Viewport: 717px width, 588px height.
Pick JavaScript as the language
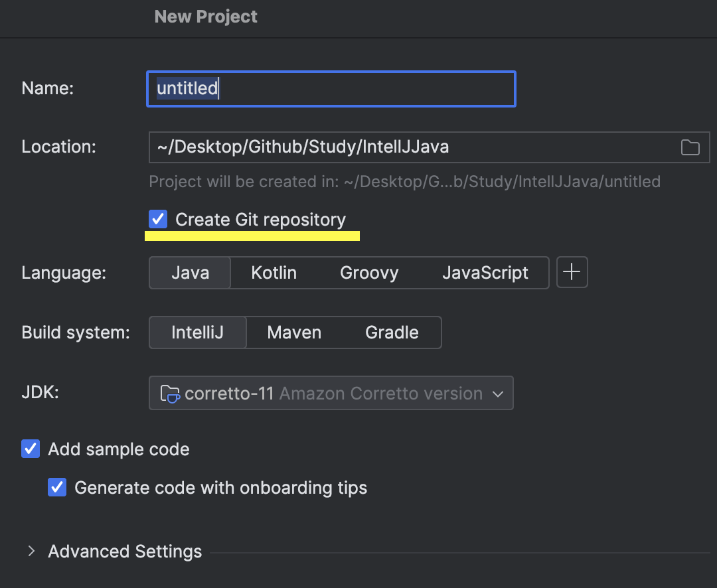click(485, 273)
